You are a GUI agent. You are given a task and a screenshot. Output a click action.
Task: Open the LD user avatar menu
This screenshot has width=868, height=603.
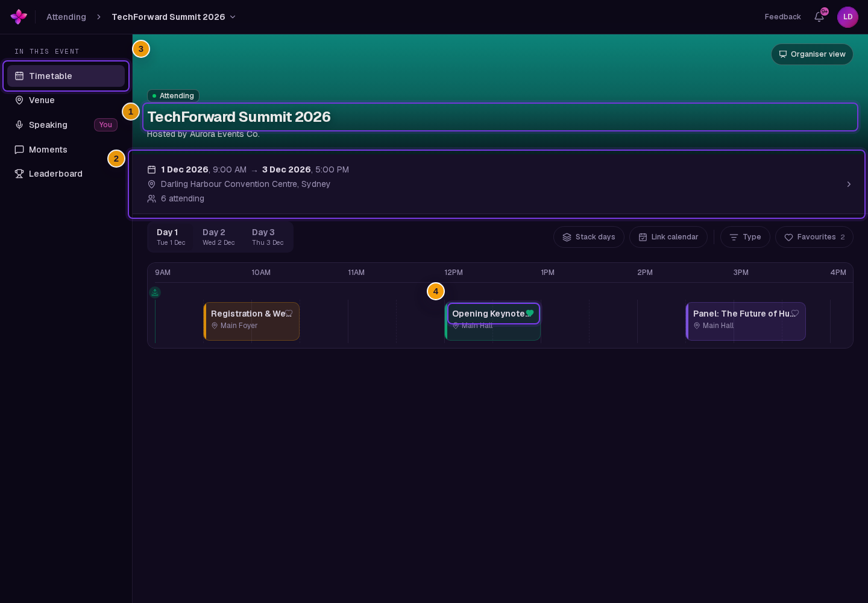(848, 17)
